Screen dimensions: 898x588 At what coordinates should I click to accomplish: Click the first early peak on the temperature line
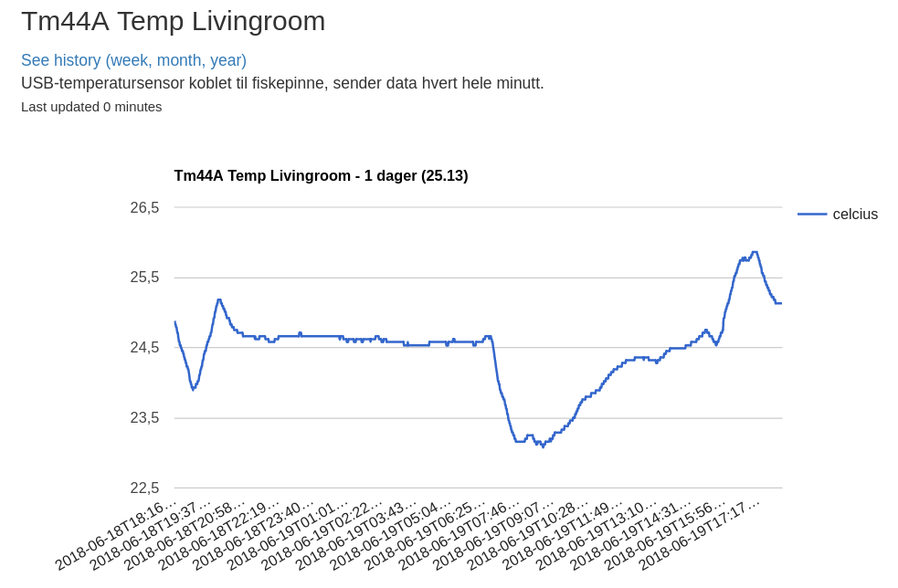point(218,299)
